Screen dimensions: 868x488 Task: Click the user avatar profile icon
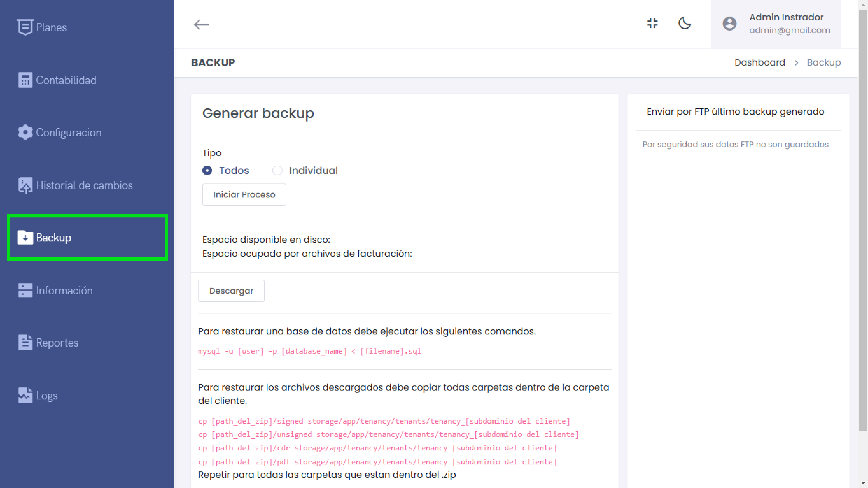click(729, 24)
